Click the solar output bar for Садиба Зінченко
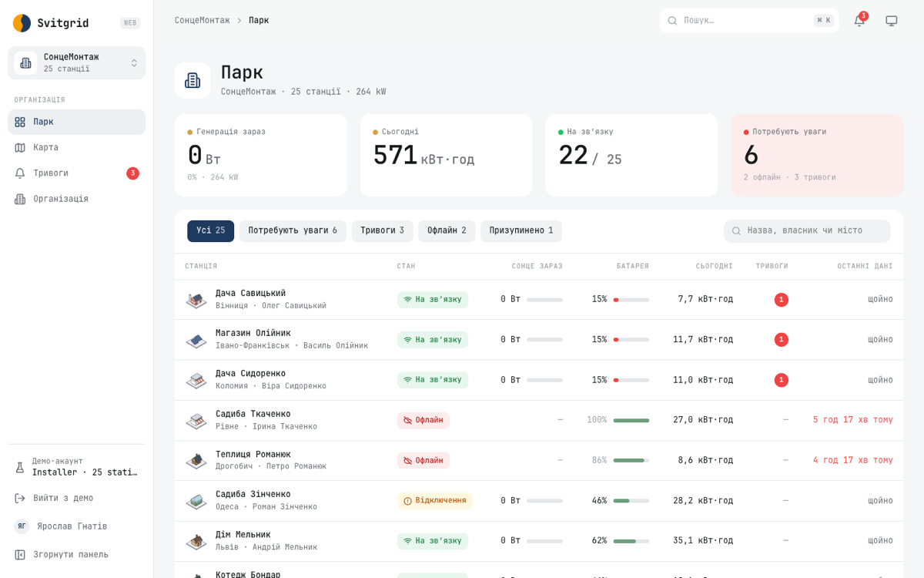Viewport: 924px width, 578px height. point(544,501)
